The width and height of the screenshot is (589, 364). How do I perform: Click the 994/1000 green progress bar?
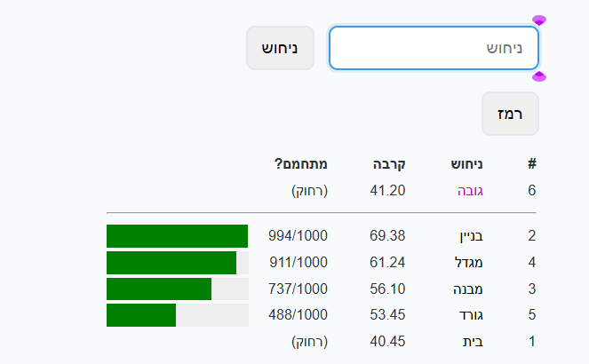click(177, 236)
